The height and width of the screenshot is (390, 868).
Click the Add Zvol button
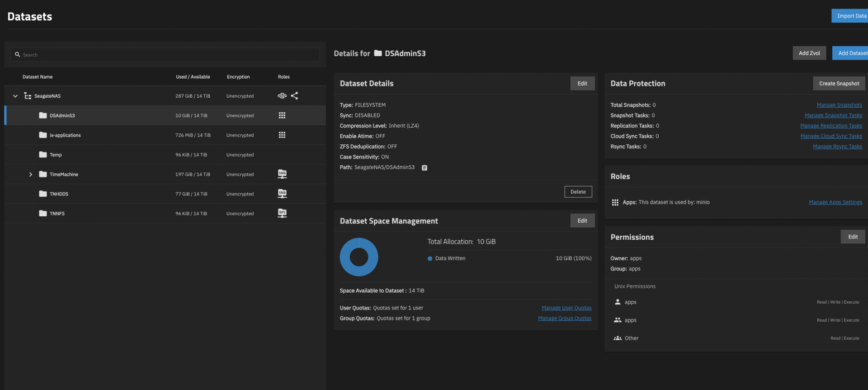[809, 53]
